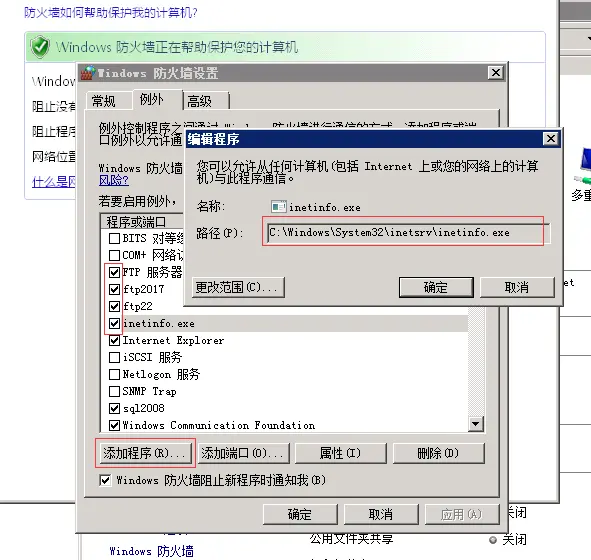Viewport: 591px width, 560px height.
Task: Enable the iSCSI 服务 checkbox
Action: [x=114, y=357]
